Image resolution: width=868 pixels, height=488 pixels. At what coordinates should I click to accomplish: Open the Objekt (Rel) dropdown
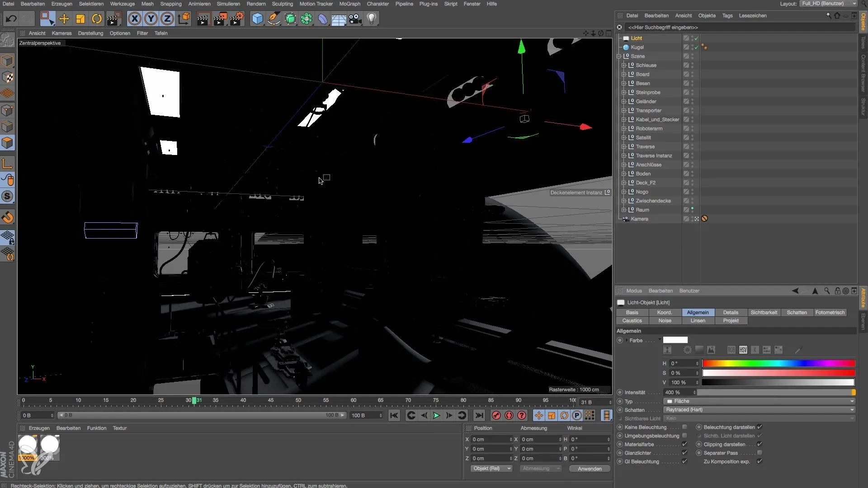491,469
